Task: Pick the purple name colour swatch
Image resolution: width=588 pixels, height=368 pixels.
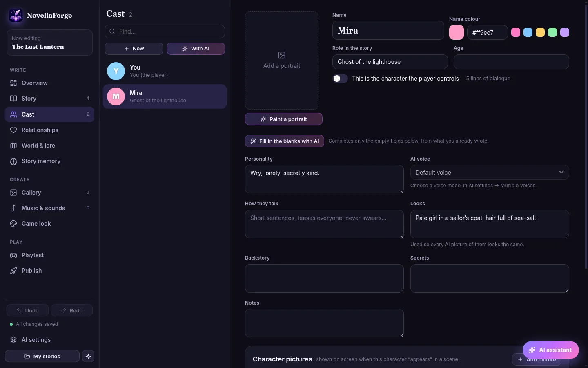Action: pyautogui.click(x=565, y=32)
